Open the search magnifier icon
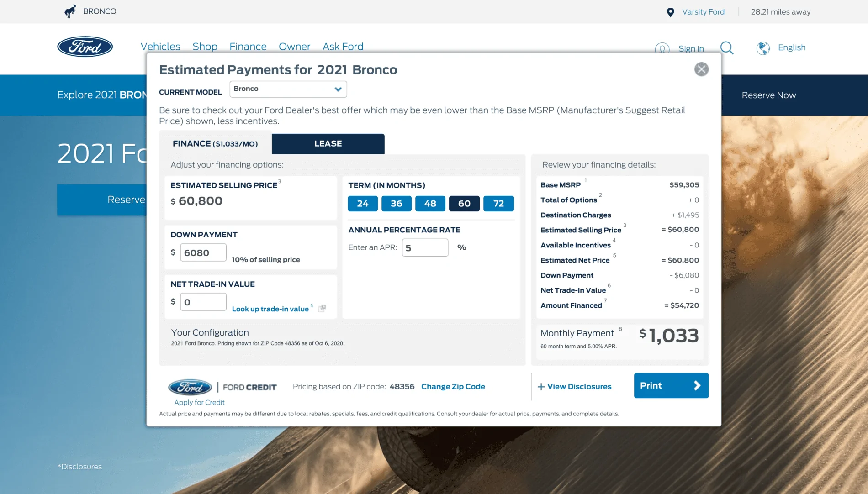 coord(727,48)
